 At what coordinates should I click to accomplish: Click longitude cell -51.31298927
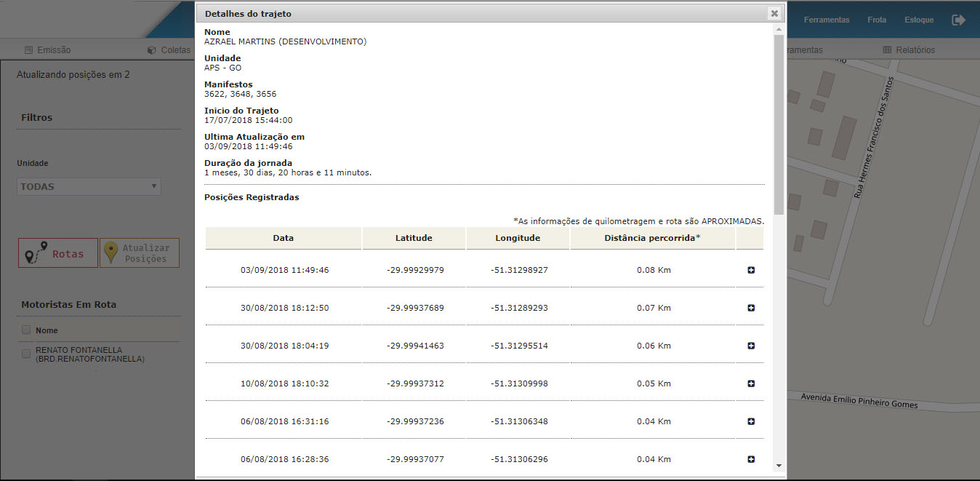519,270
